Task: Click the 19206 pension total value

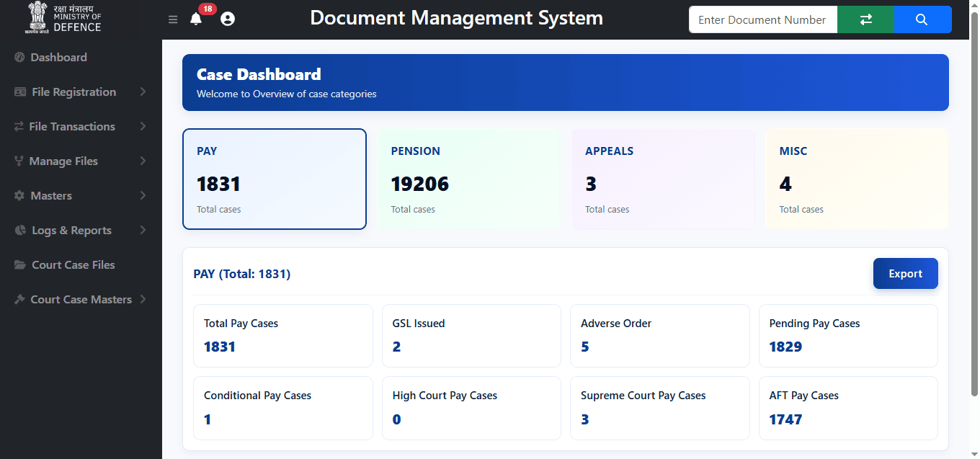Action: coord(420,184)
